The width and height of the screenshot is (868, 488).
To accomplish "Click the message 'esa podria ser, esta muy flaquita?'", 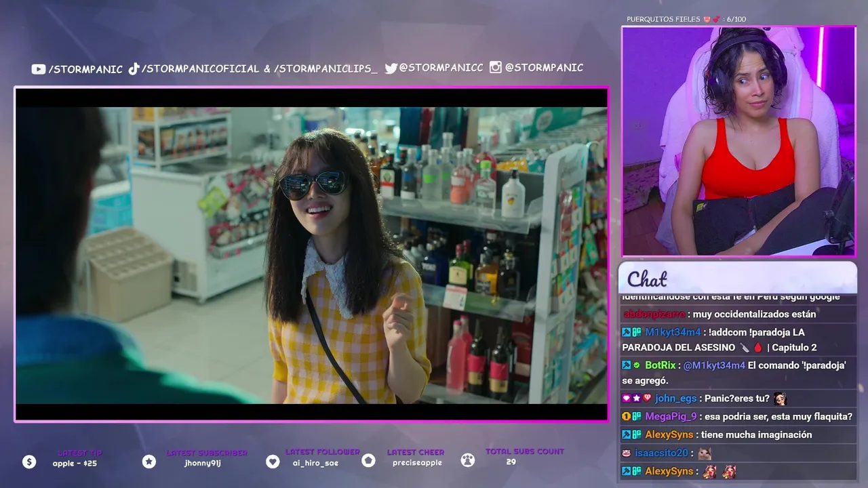I will tap(778, 417).
